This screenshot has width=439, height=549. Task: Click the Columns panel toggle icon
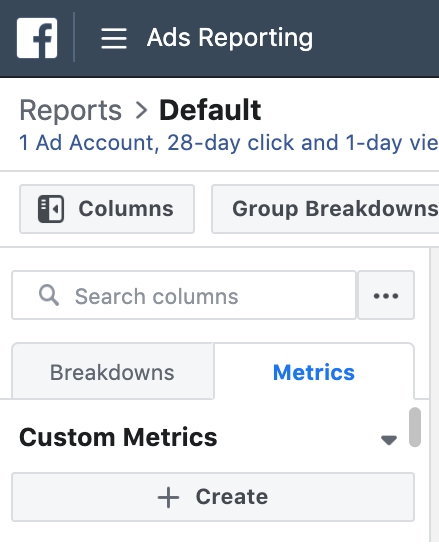(x=51, y=209)
